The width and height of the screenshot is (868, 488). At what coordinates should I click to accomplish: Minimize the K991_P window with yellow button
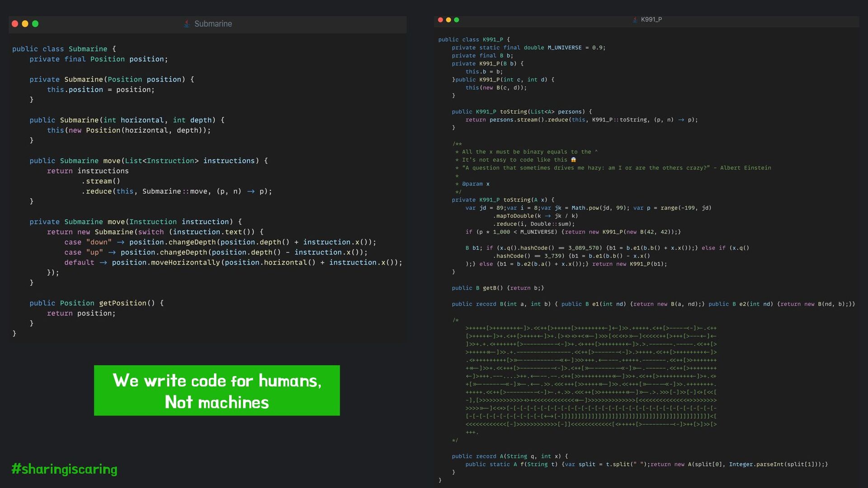pos(448,20)
